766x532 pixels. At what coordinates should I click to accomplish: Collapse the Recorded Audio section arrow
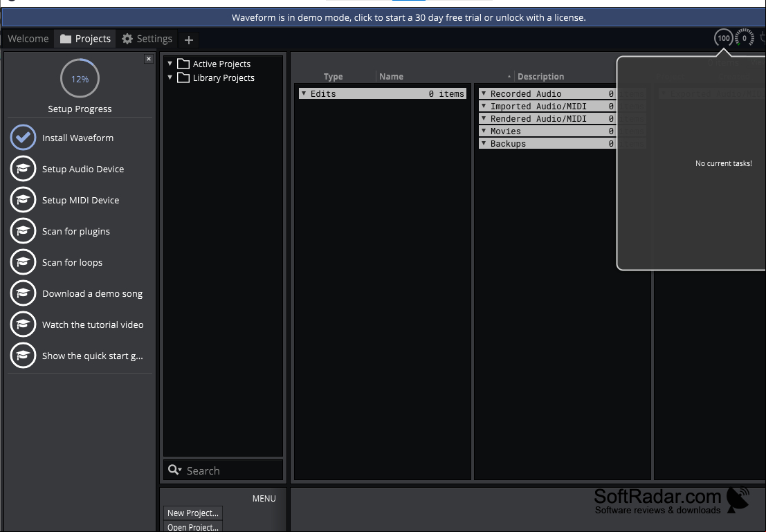tap(484, 93)
